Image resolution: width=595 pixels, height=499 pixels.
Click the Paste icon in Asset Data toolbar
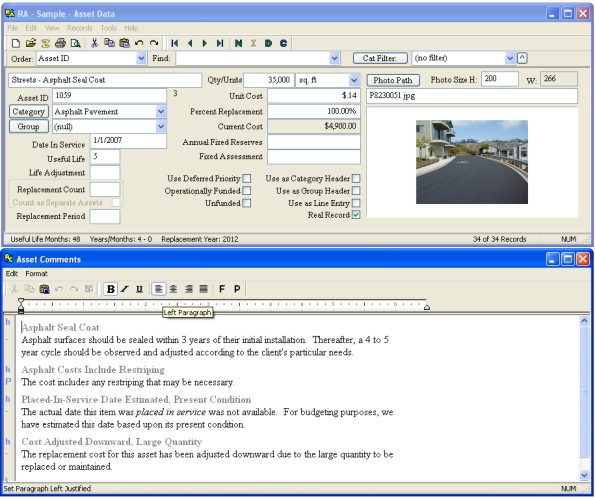[124, 43]
